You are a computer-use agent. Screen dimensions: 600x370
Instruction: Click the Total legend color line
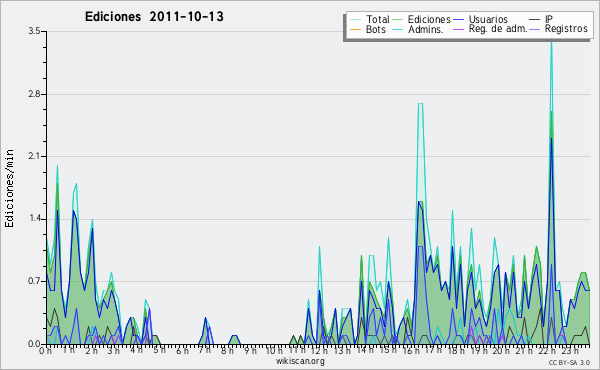click(355, 20)
